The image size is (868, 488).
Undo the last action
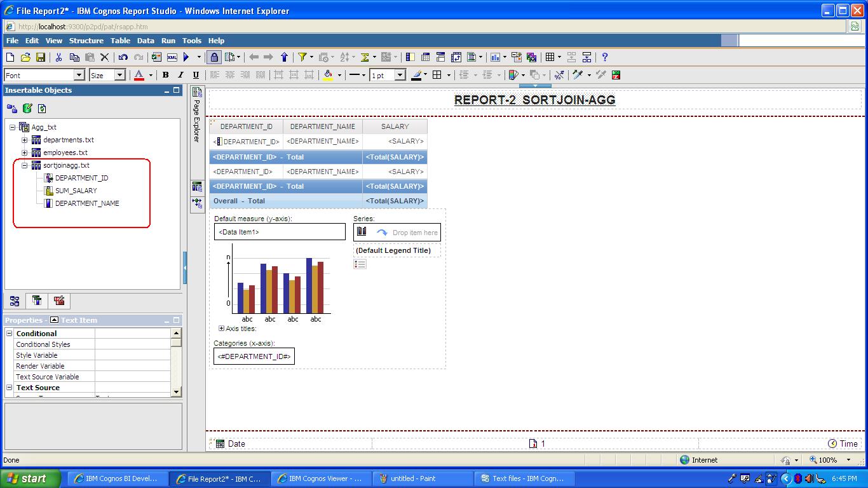[x=123, y=57]
